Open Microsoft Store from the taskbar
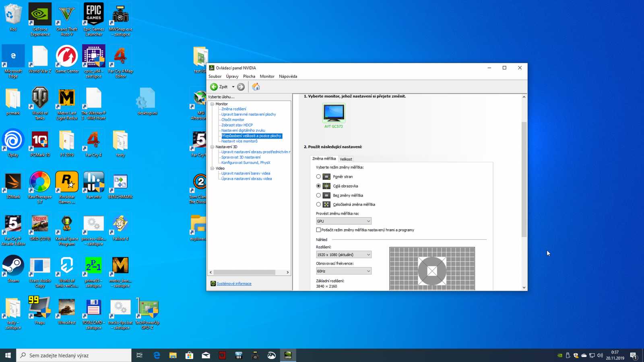Screen dimensions: 644x362 pyautogui.click(x=189, y=355)
